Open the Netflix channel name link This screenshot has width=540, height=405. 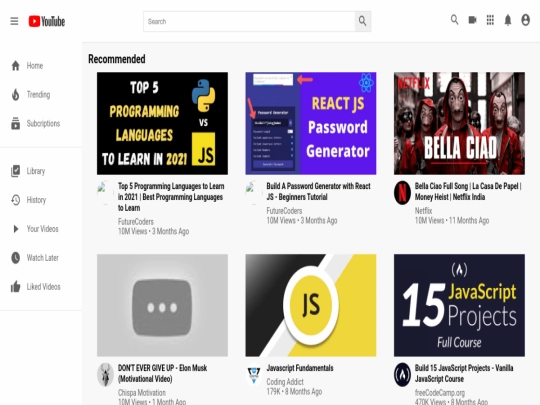(423, 211)
